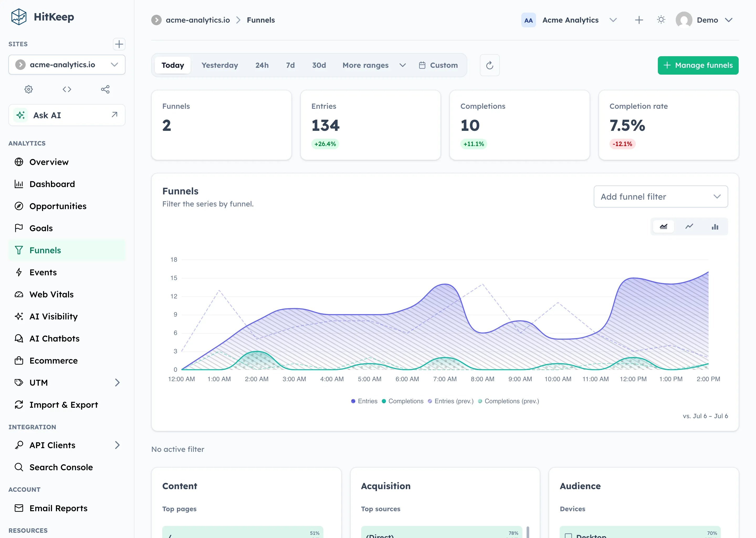Open the Goals section
This screenshot has width=756, height=538.
point(67,228)
